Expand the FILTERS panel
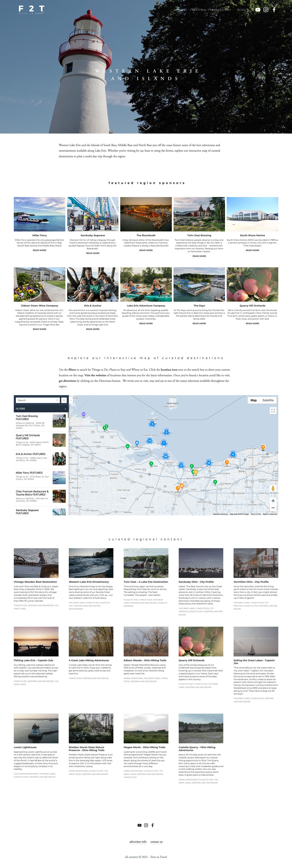Screen dimensions: 292x868 (41, 409)
